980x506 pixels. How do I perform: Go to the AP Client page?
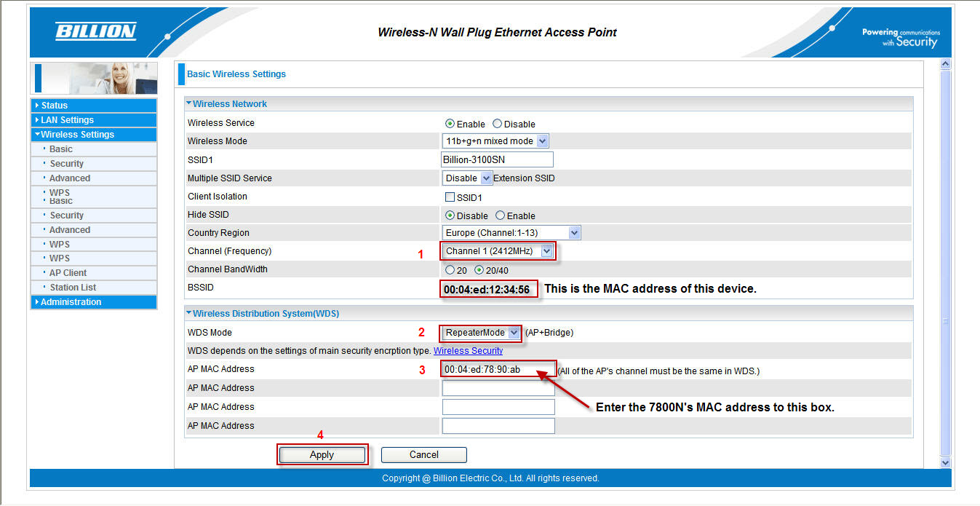pyautogui.click(x=68, y=273)
